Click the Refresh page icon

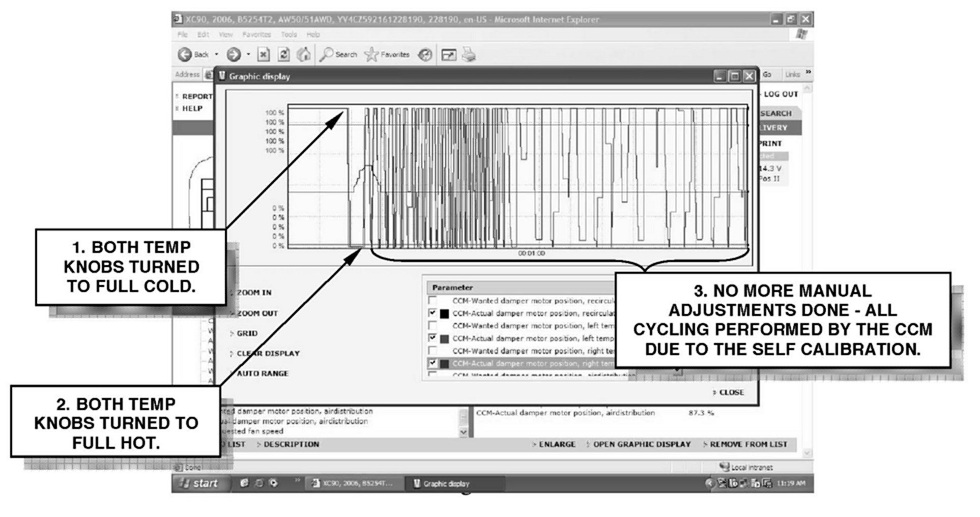(284, 54)
